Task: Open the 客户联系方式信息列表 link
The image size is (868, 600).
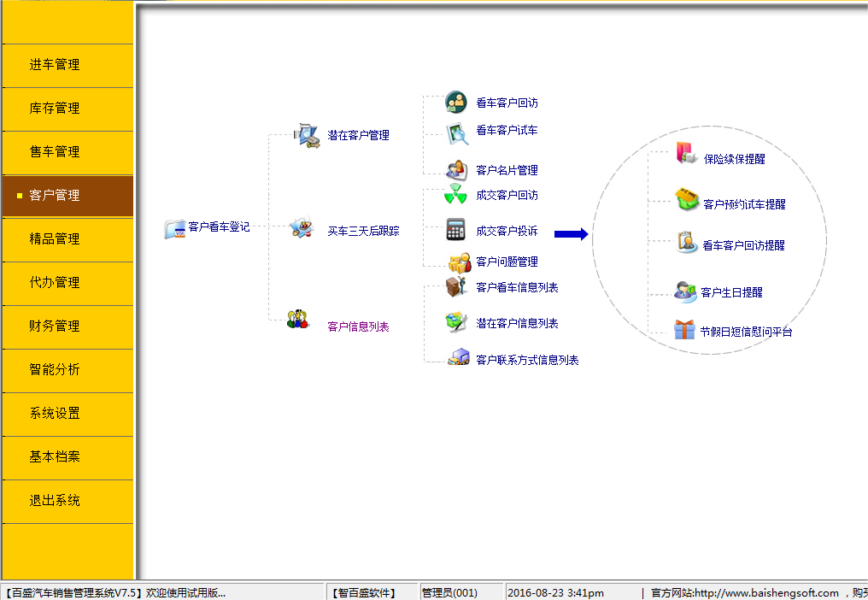Action: click(x=528, y=360)
